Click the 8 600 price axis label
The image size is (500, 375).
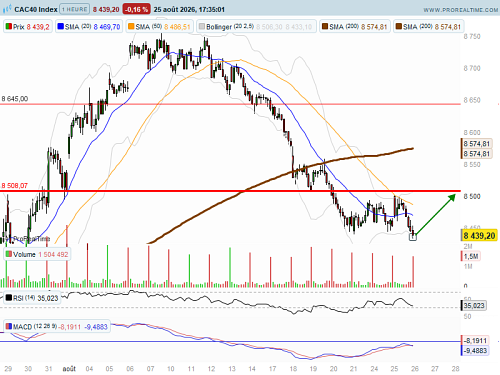472,132
